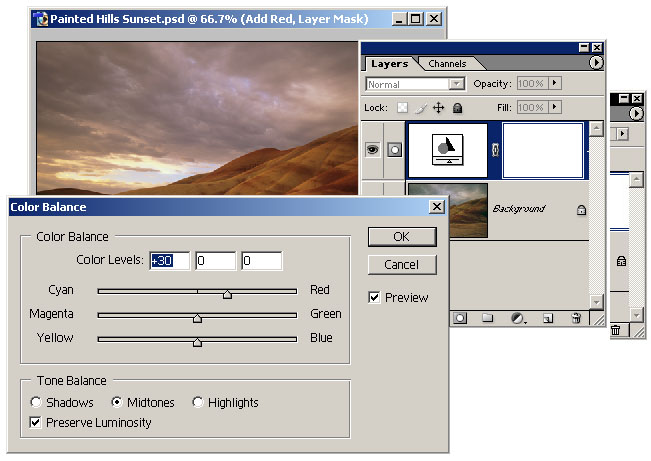This screenshot has height=461, width=651.
Task: Click the Yellow-Blue slider handle
Action: coord(198,342)
